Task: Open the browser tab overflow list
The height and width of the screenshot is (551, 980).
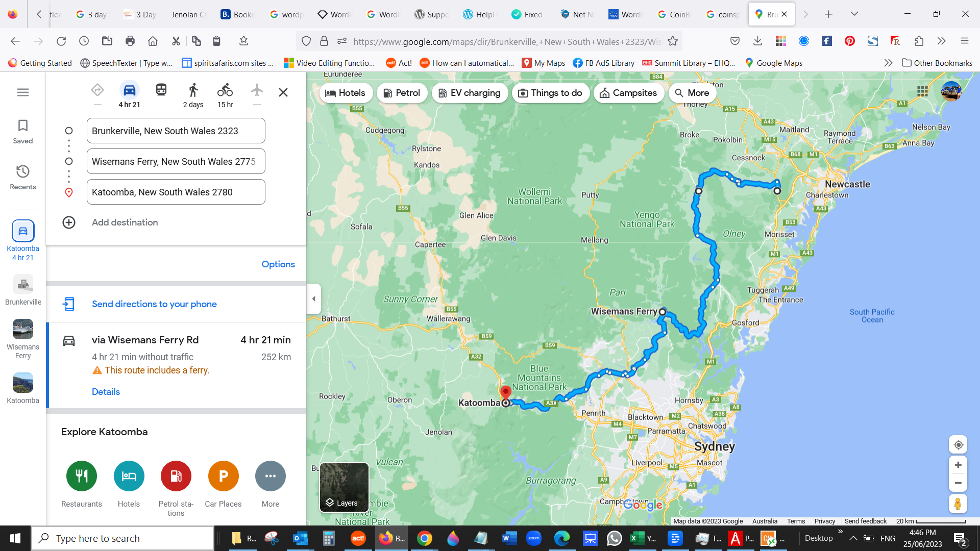Action: [854, 14]
